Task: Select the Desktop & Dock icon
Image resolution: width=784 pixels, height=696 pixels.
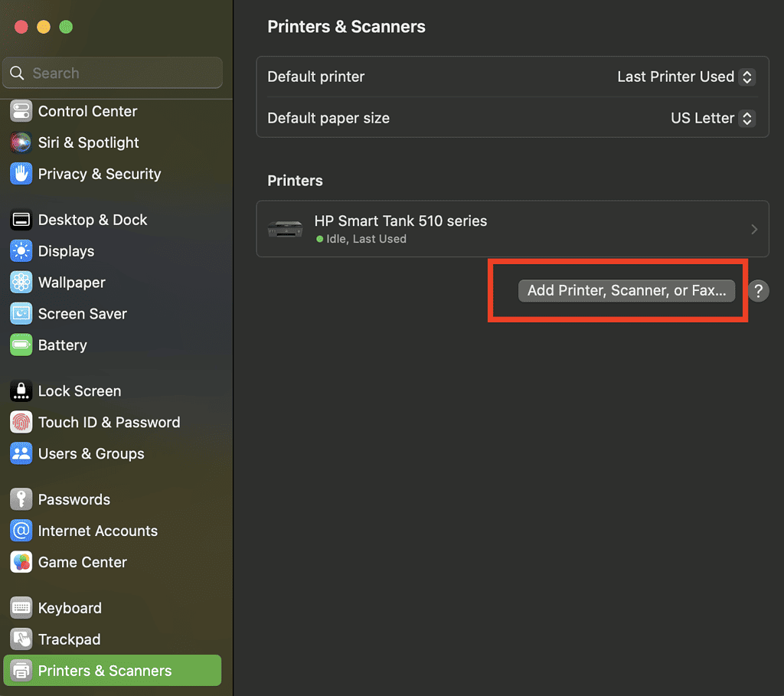Action: coord(21,220)
